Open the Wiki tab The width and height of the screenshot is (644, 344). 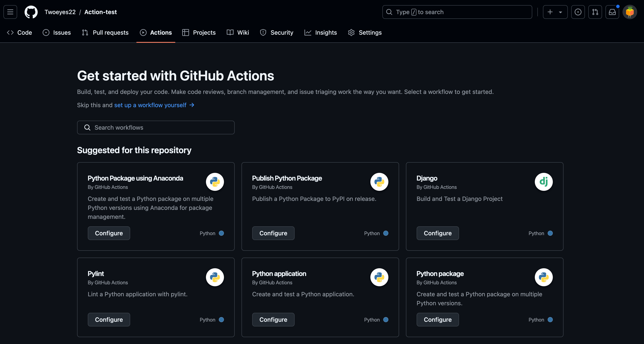pyautogui.click(x=238, y=33)
